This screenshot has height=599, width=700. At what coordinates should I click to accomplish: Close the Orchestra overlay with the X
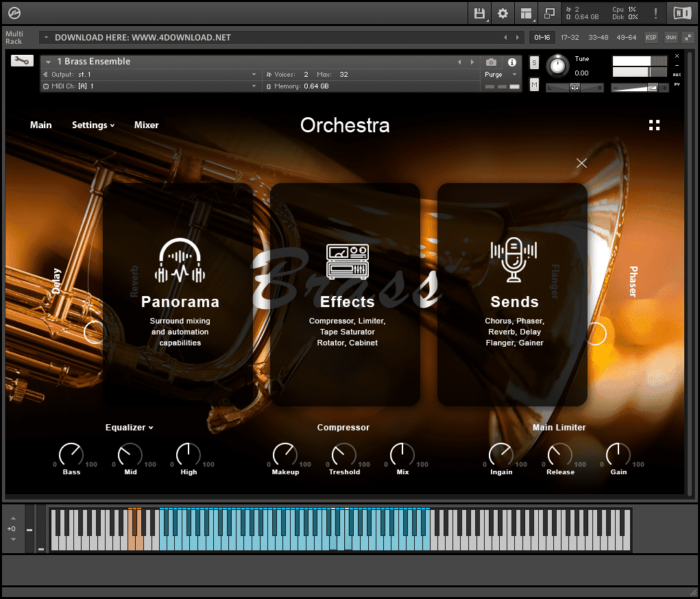point(581,163)
